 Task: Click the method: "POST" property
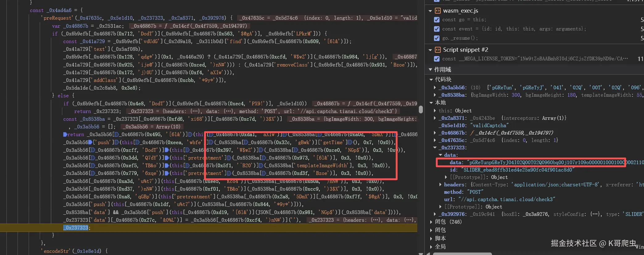pos(464,192)
